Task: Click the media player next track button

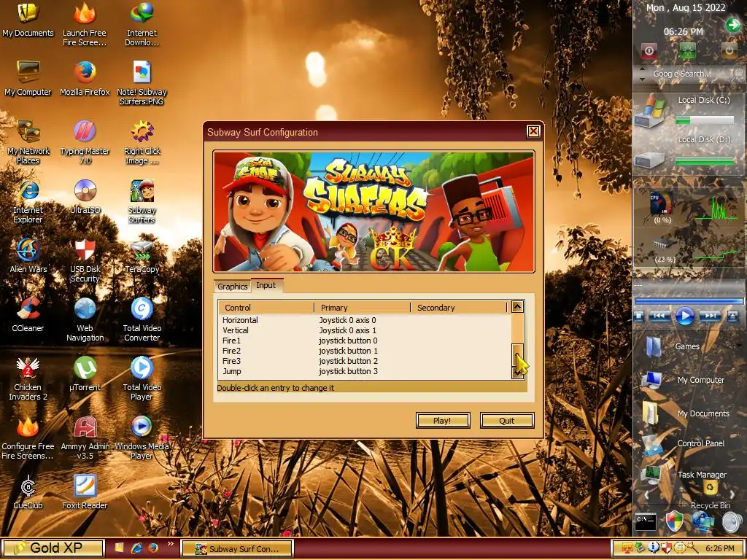Action: point(710,316)
